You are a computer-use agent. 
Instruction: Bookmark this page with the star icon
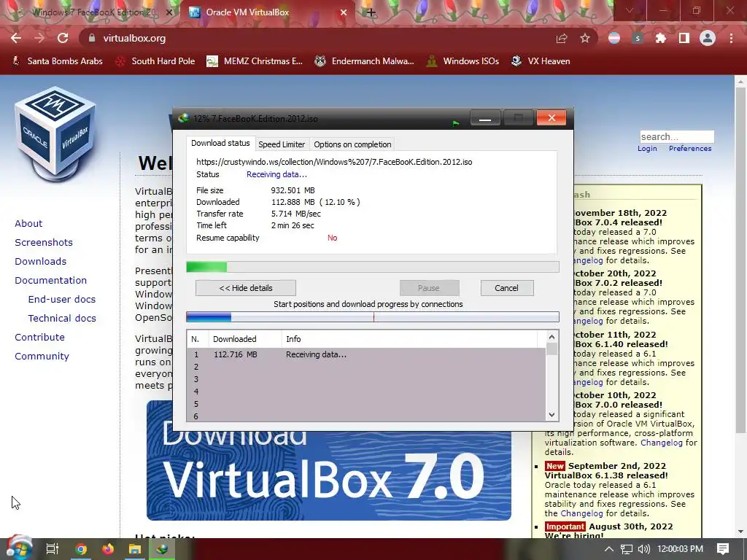[x=585, y=38]
